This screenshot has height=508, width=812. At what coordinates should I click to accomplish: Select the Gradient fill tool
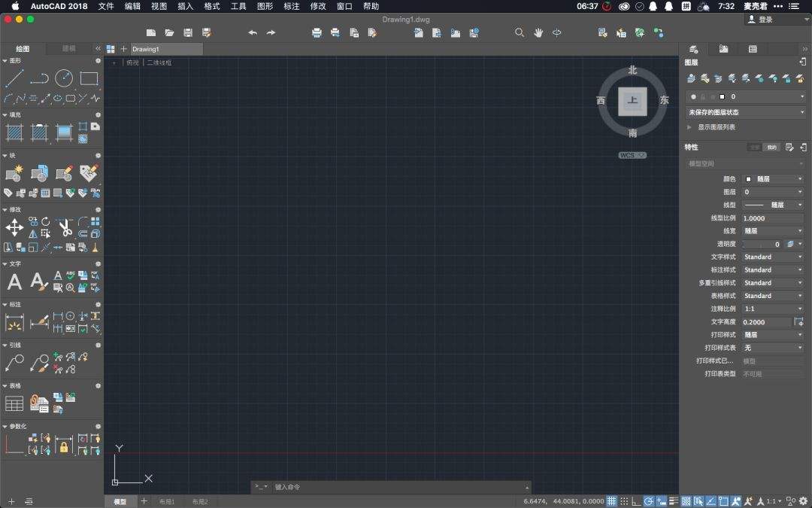point(64,132)
